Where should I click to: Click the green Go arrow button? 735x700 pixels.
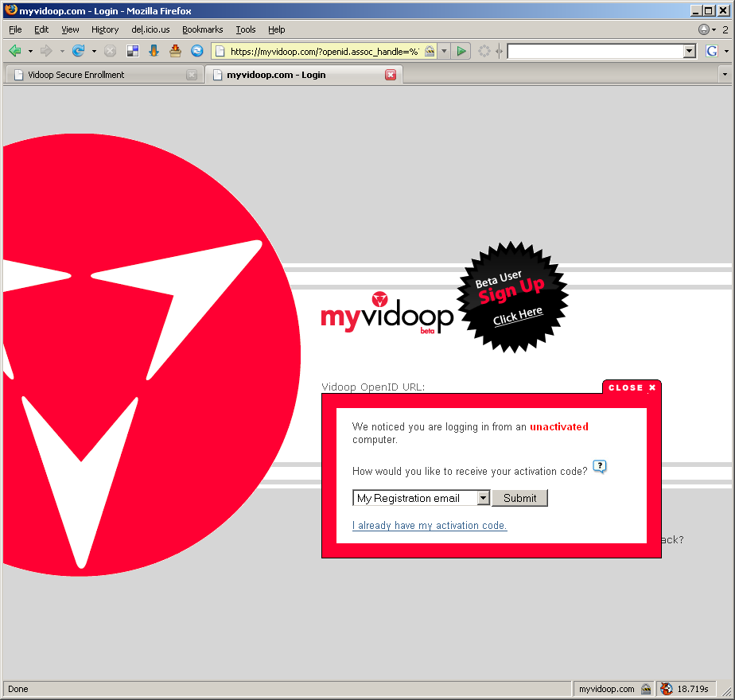coord(461,51)
